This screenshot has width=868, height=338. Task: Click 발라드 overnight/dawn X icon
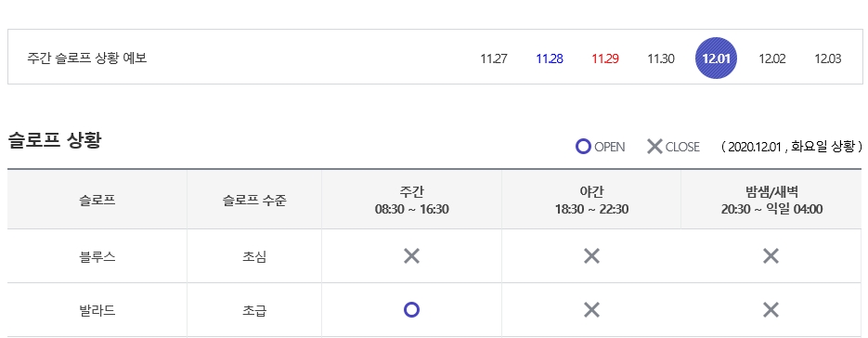pyautogui.click(x=771, y=310)
